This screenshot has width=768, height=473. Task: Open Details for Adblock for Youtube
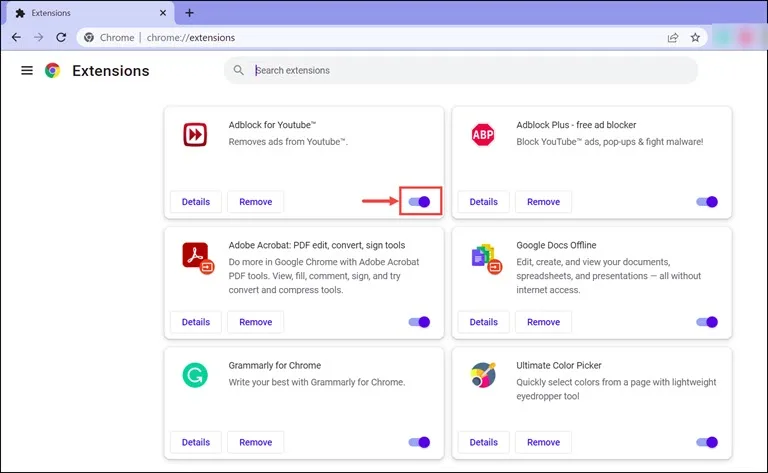coord(196,202)
